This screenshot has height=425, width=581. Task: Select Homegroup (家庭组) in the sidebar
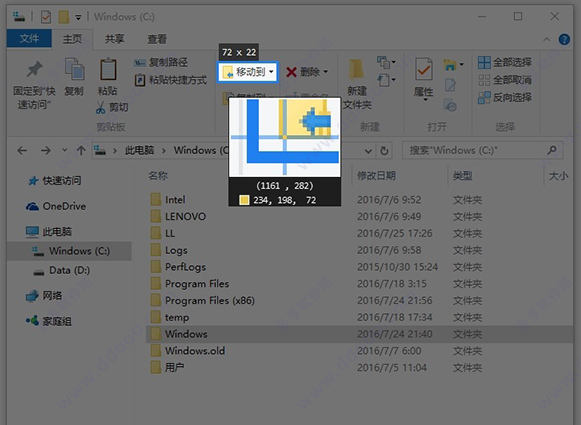click(x=49, y=321)
